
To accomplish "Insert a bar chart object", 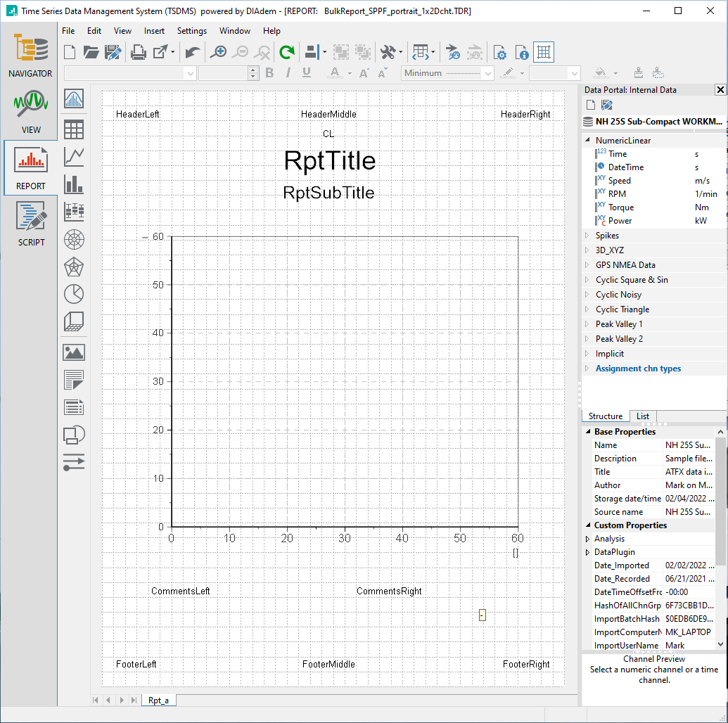I will (74, 184).
